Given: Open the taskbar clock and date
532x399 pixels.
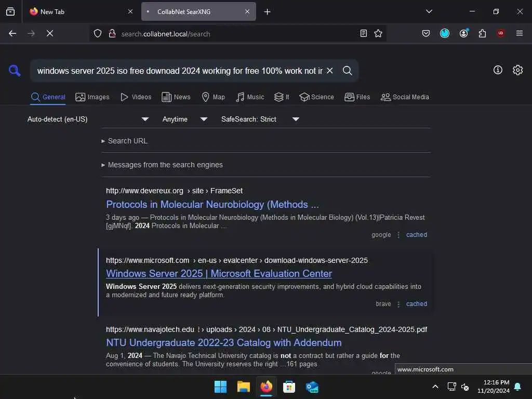Looking at the screenshot, I should [x=494, y=387].
